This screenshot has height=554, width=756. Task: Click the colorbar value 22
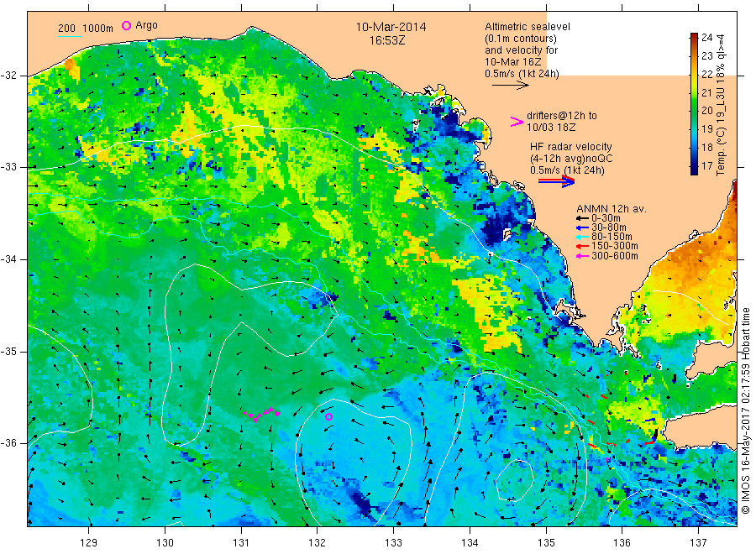pos(706,74)
